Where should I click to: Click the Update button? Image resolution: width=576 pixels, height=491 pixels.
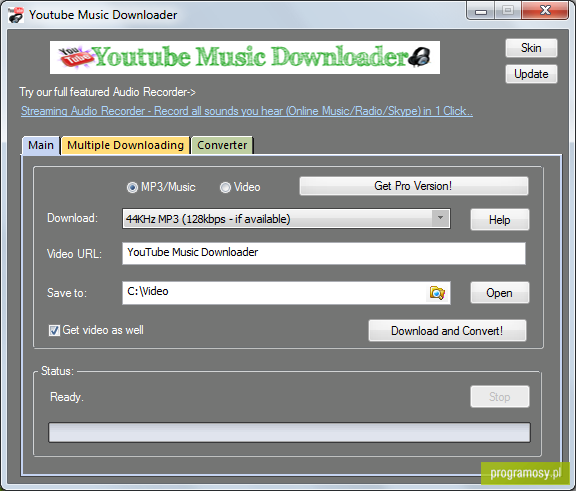click(531, 74)
